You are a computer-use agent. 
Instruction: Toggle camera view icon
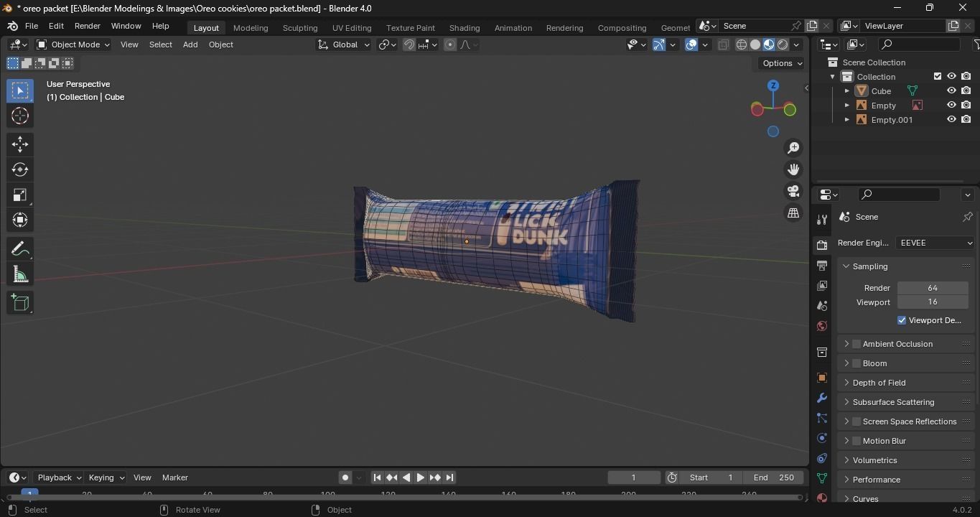click(793, 191)
